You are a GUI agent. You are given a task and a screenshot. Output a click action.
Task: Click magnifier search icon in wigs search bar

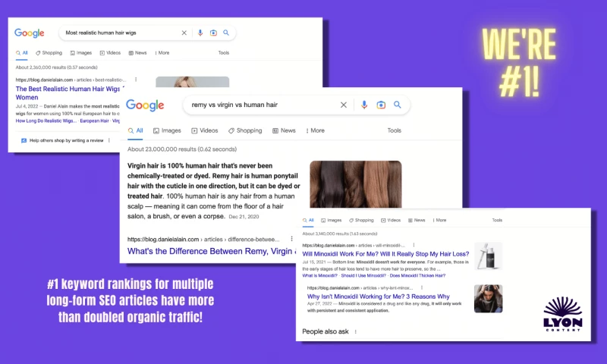tap(226, 33)
